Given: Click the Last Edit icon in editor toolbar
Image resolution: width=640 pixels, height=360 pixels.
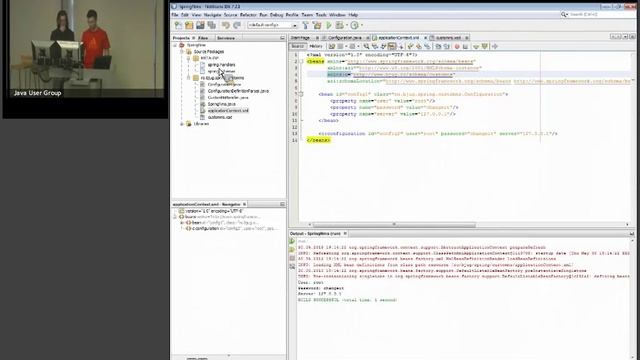Looking at the screenshot, I should 332,47.
